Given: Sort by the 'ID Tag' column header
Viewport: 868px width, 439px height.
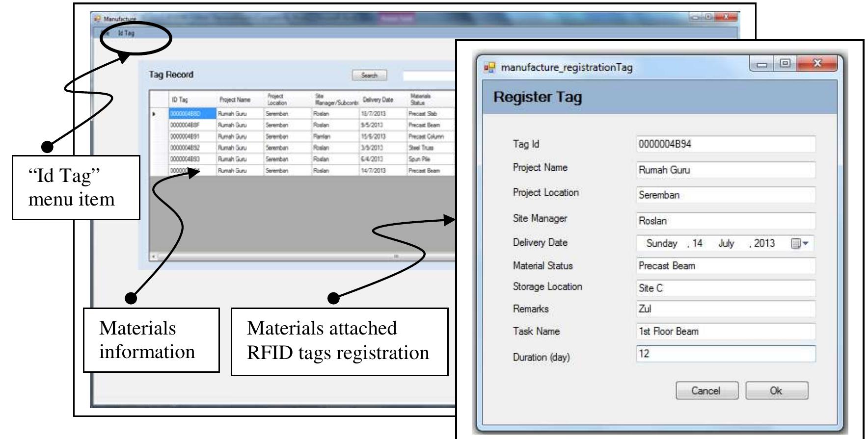Looking at the screenshot, I should coord(192,100).
